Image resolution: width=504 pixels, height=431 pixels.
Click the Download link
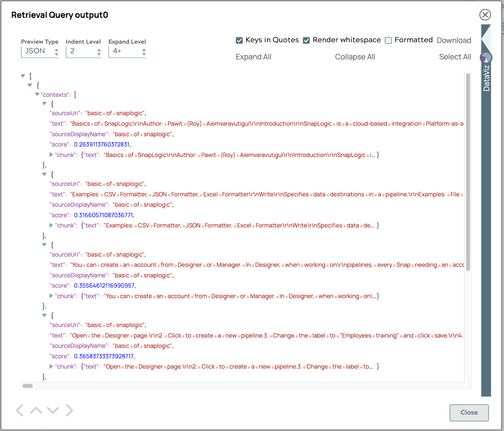[x=454, y=40]
